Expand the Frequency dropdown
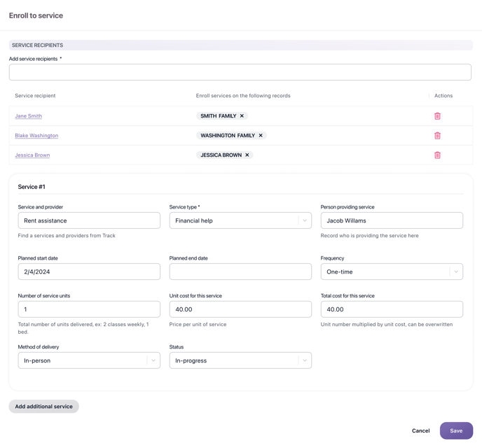Image resolution: width=482 pixels, height=448 pixels. [455, 272]
